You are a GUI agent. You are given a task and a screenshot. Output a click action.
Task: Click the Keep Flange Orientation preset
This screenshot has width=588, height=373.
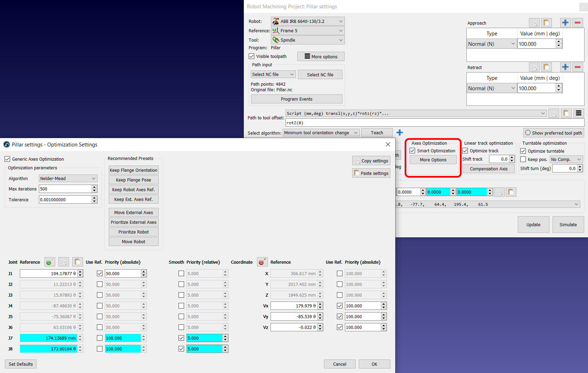point(134,170)
